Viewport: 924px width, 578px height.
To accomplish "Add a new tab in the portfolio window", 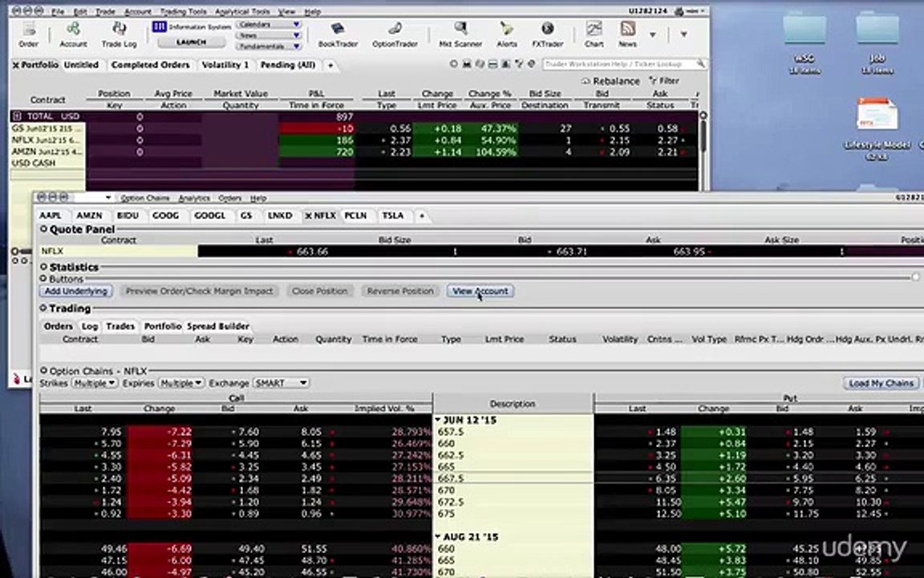I will 330,65.
